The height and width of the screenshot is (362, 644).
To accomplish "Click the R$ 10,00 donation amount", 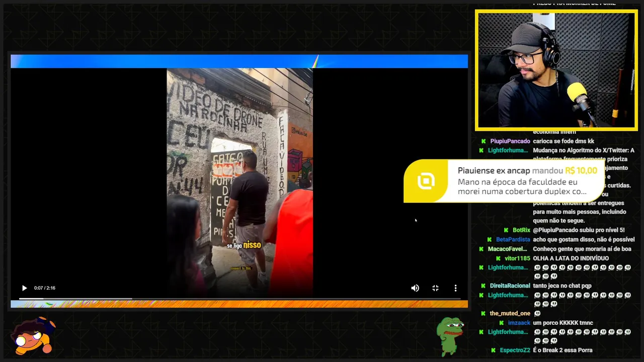I will coord(581,171).
